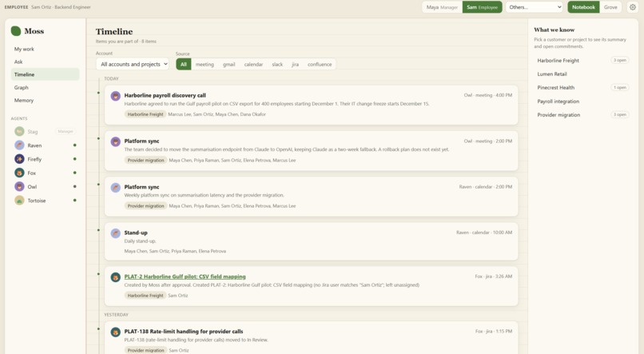Open All accounts and projects dropdown
Image resolution: width=644 pixels, height=354 pixels.
pyautogui.click(x=133, y=64)
